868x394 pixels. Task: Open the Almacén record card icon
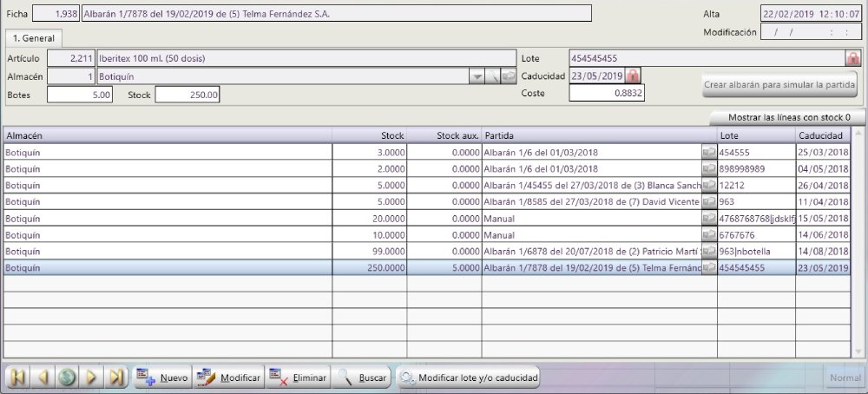[508, 76]
